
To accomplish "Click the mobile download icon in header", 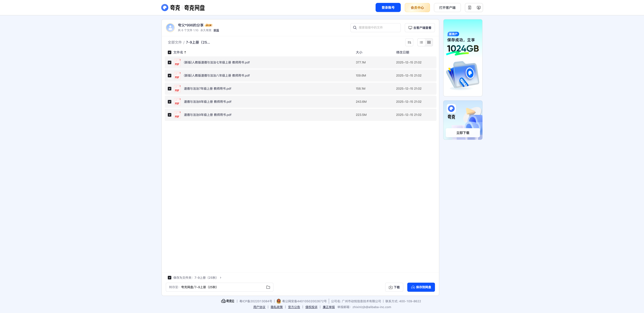I will tap(470, 8).
